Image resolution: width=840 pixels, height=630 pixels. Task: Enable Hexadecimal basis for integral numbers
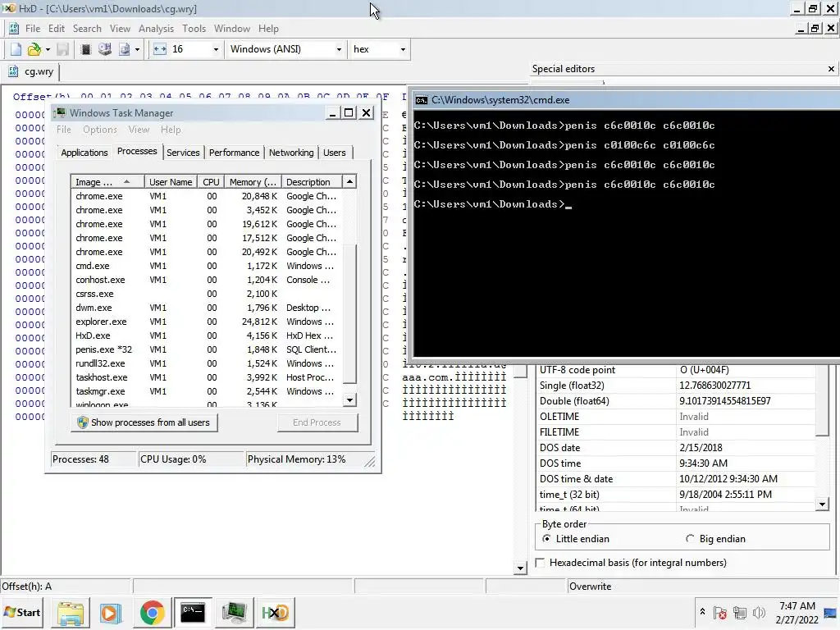click(x=540, y=563)
